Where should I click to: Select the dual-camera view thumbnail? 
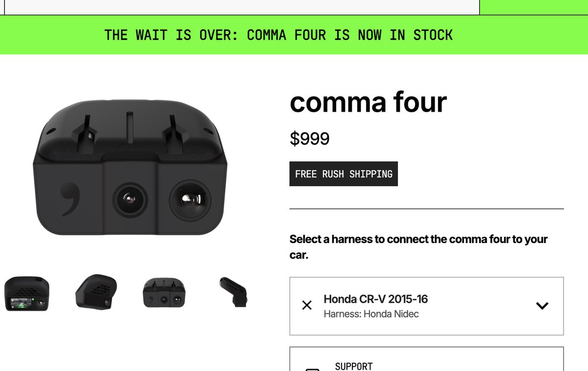[x=165, y=293]
